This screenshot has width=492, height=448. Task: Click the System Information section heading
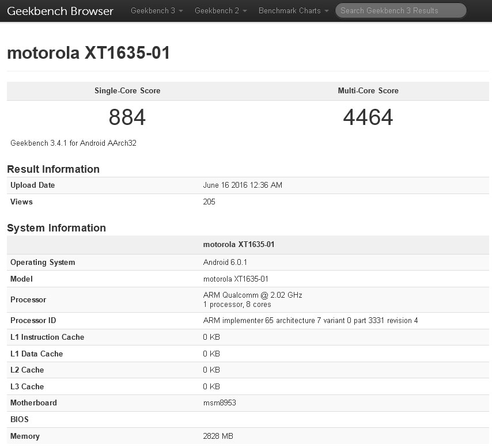pos(56,228)
